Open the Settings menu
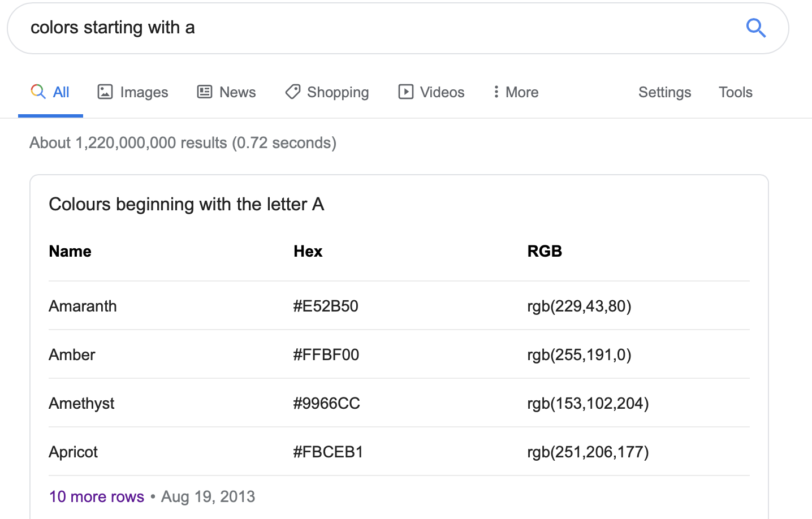The width and height of the screenshot is (812, 519). click(x=664, y=92)
